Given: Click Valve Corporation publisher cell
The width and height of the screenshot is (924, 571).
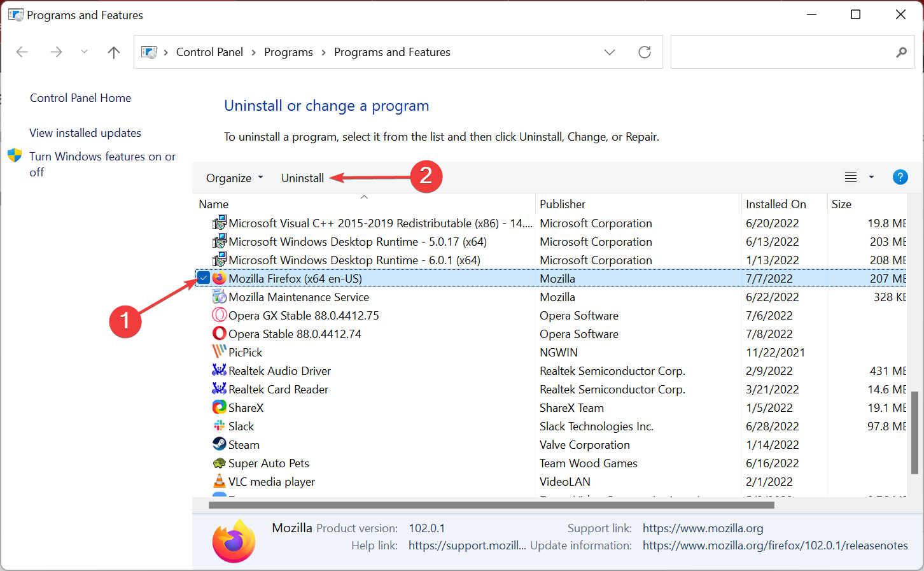Looking at the screenshot, I should tap(585, 445).
